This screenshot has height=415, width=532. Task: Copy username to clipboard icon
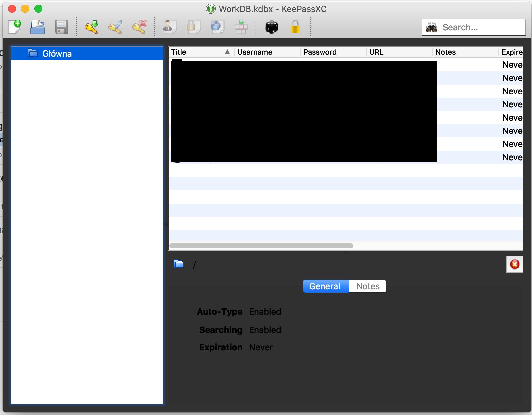(x=170, y=27)
